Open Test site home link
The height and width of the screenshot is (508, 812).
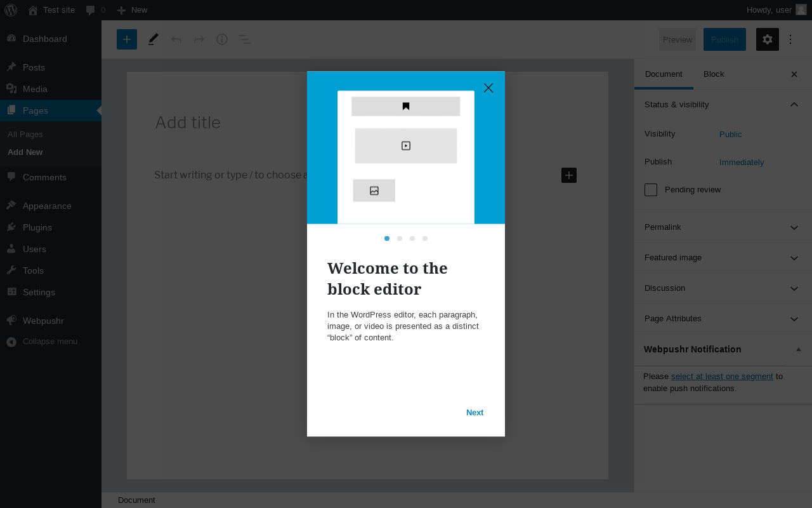(x=51, y=10)
